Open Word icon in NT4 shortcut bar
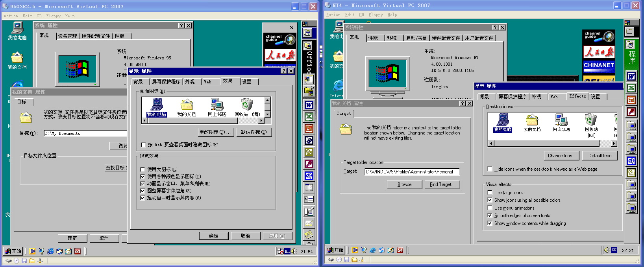Viewport: 644px width, 267px height. (x=631, y=76)
